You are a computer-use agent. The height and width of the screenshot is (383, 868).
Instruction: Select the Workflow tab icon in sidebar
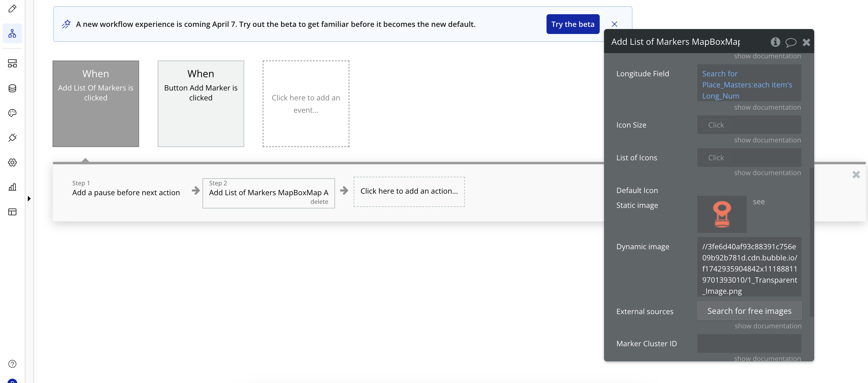point(12,33)
